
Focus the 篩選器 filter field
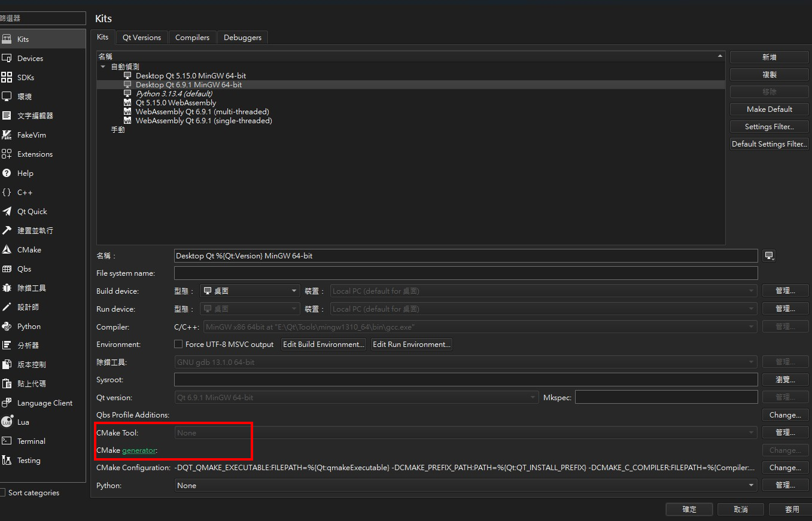(42, 19)
